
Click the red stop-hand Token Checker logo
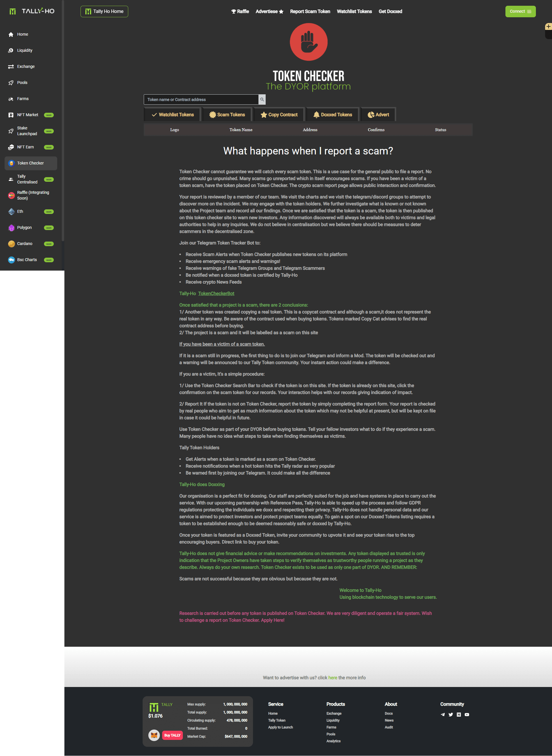pyautogui.click(x=308, y=42)
